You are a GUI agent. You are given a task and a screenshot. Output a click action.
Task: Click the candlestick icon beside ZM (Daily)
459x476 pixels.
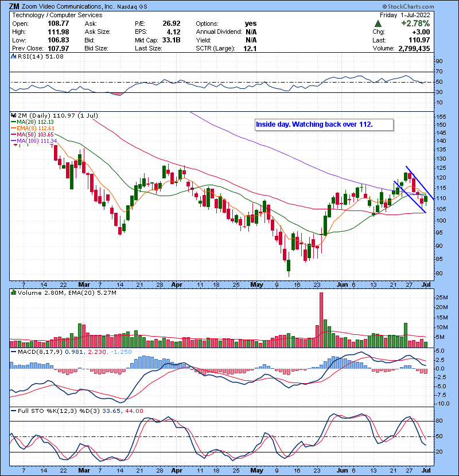pyautogui.click(x=13, y=116)
